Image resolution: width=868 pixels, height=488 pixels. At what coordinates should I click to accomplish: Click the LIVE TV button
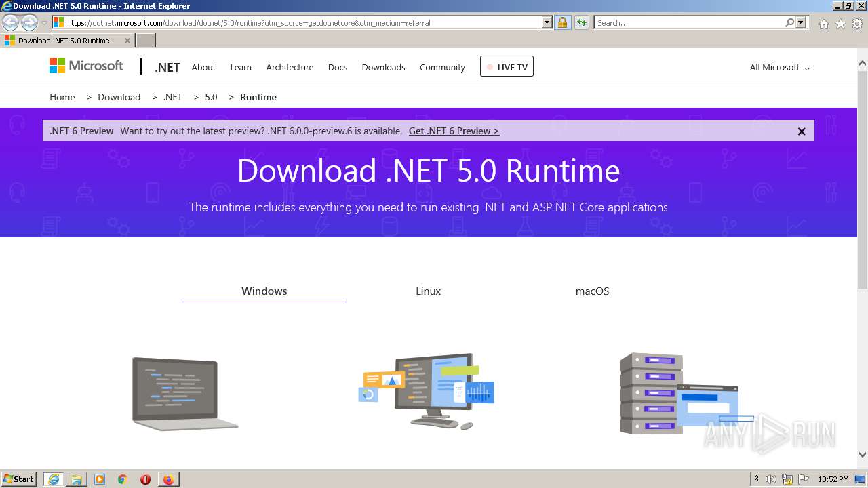(x=507, y=66)
